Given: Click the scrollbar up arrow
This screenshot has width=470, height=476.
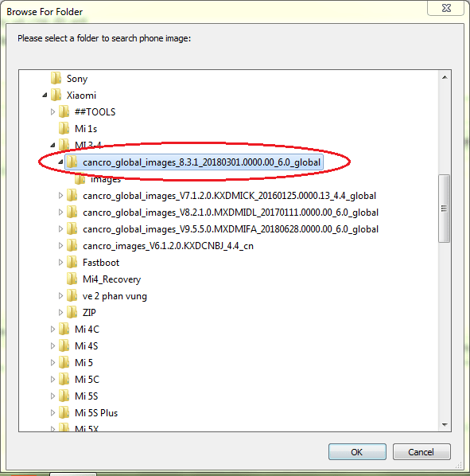Looking at the screenshot, I should tap(445, 77).
